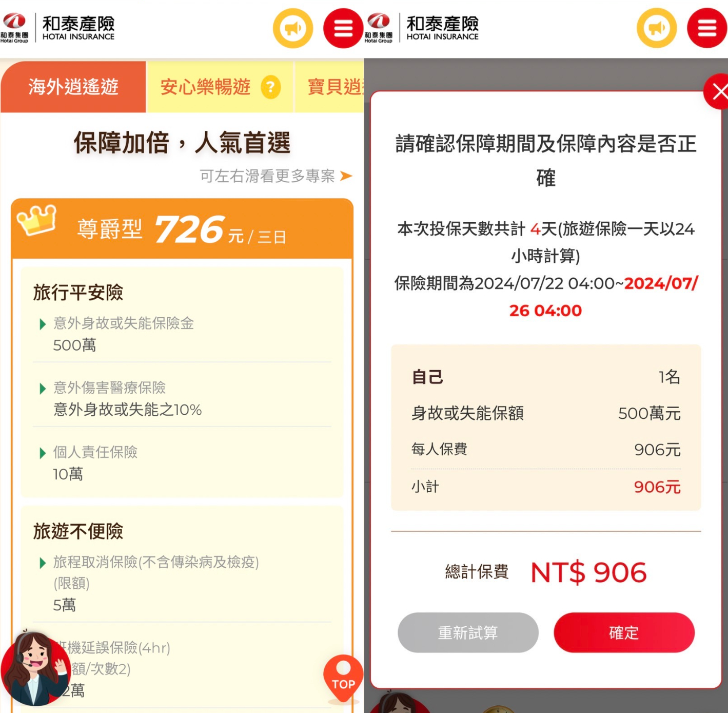Open the red hamburger menu on right screen
Image resolution: width=728 pixels, height=713 pixels.
coord(707,28)
